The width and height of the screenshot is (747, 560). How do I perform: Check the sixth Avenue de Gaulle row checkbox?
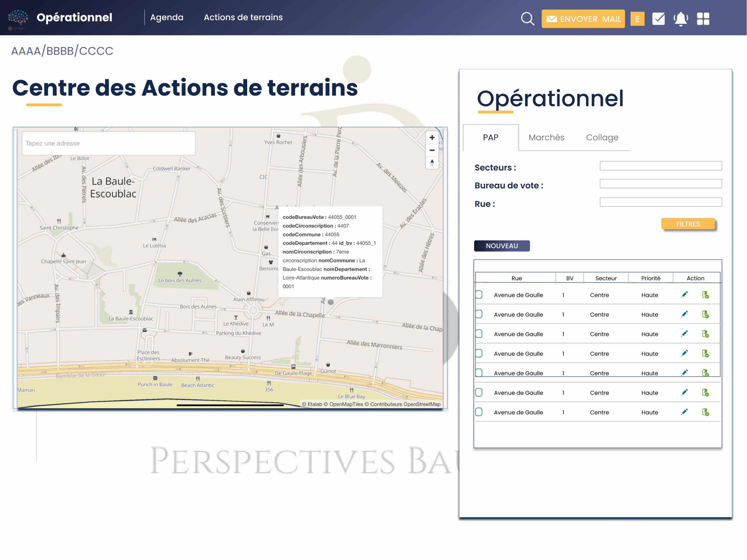[479, 392]
